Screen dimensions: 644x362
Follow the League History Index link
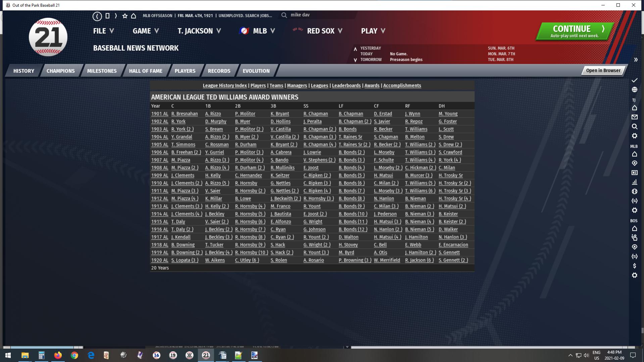(225, 86)
